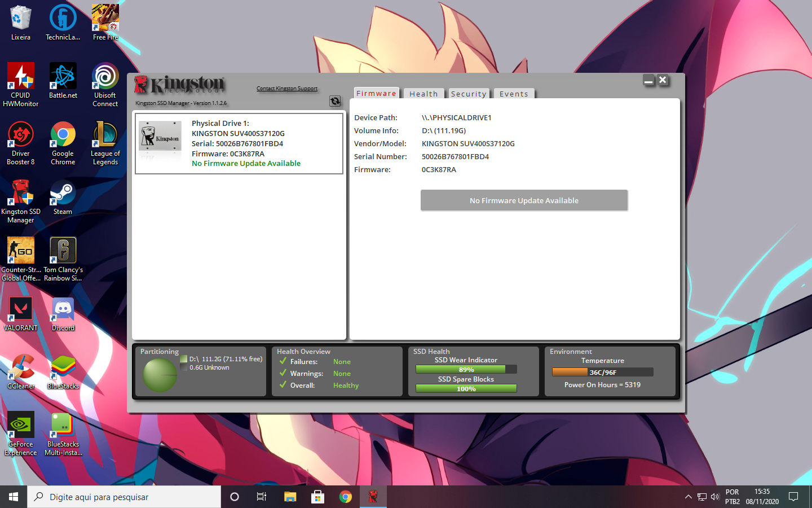The width and height of the screenshot is (812, 508).
Task: Click the taskbar search box
Action: click(x=124, y=497)
